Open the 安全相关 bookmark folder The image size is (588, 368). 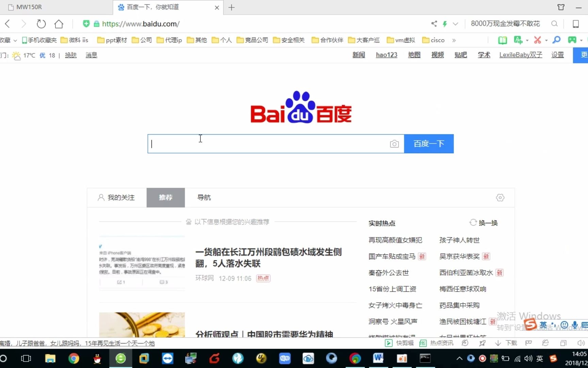289,40
